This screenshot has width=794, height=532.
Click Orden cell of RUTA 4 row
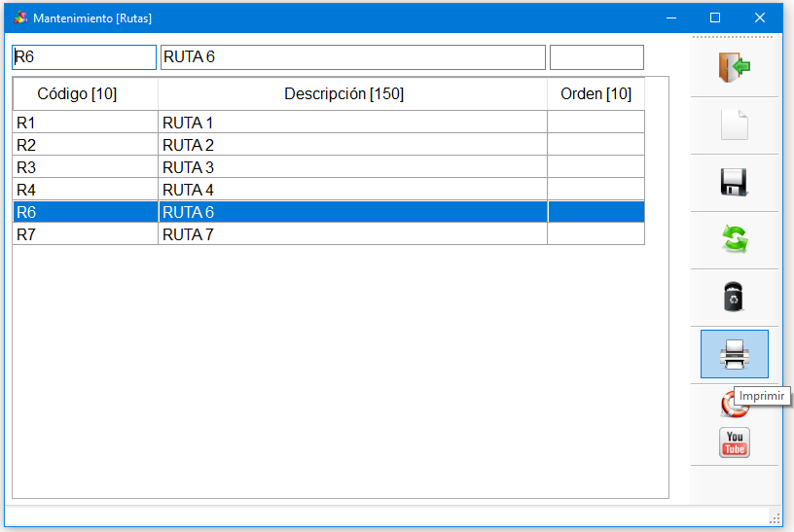coord(596,190)
